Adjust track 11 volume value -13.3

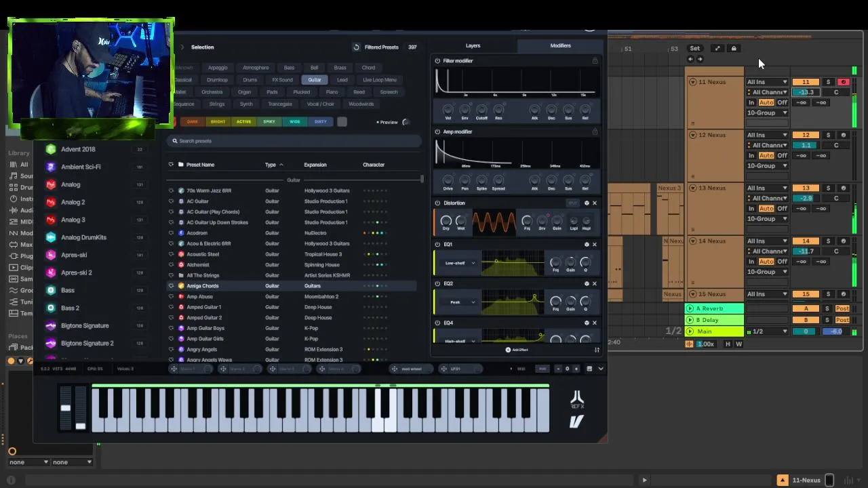coord(806,92)
